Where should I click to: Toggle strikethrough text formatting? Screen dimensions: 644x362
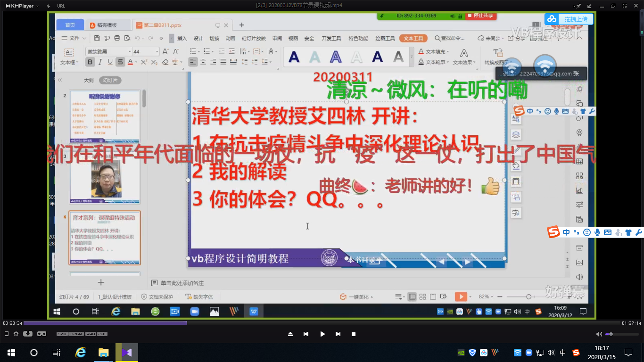[120, 62]
